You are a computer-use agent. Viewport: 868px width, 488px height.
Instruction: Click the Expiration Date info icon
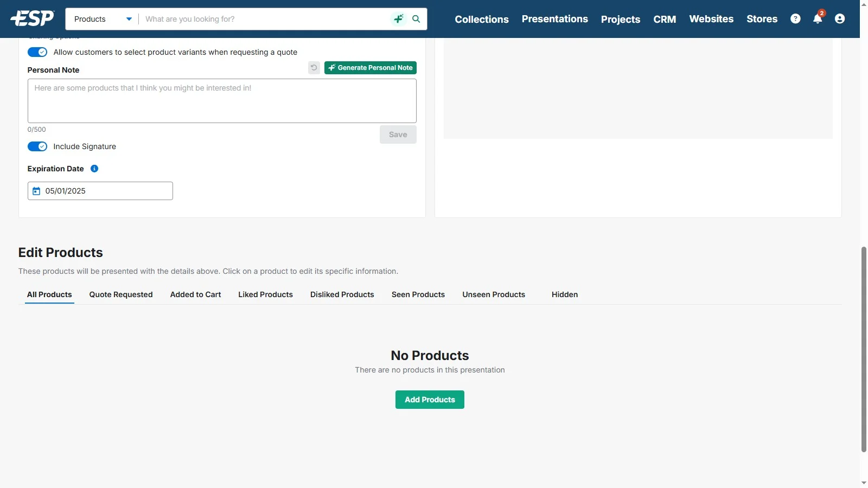click(94, 169)
